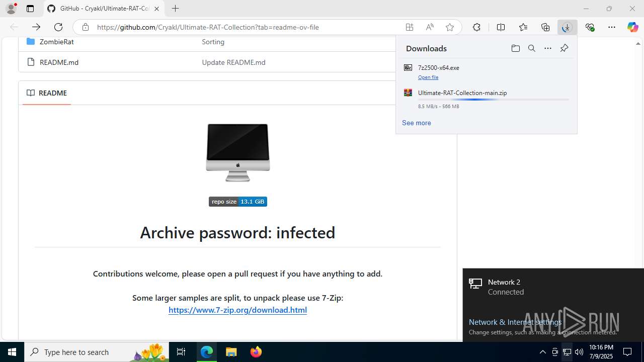View site information lock icon

(x=86, y=27)
